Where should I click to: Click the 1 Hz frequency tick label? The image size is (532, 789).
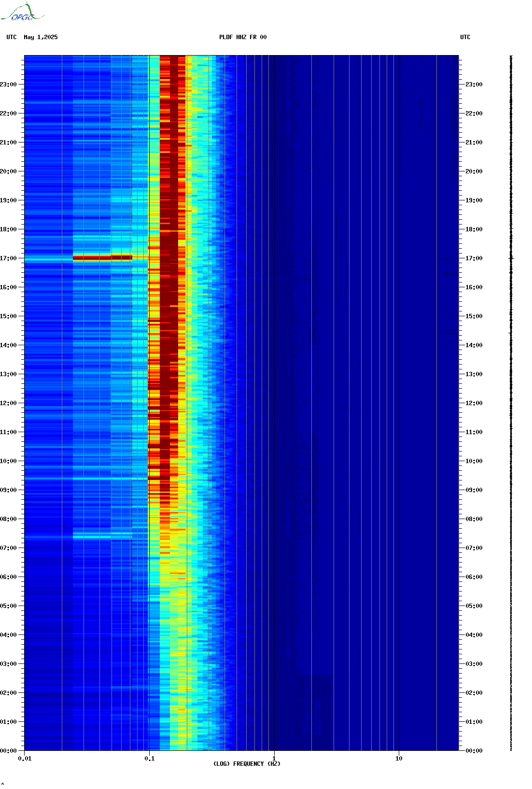coord(274,759)
